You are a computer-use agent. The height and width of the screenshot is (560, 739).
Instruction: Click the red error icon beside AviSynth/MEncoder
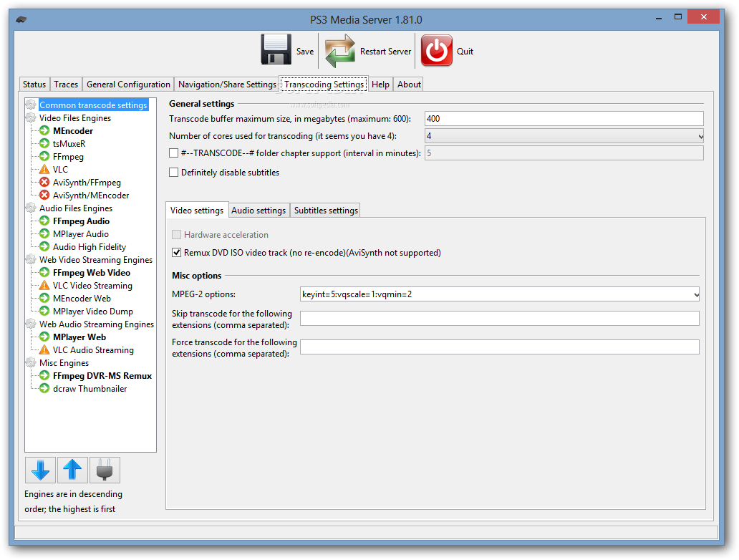coord(44,195)
